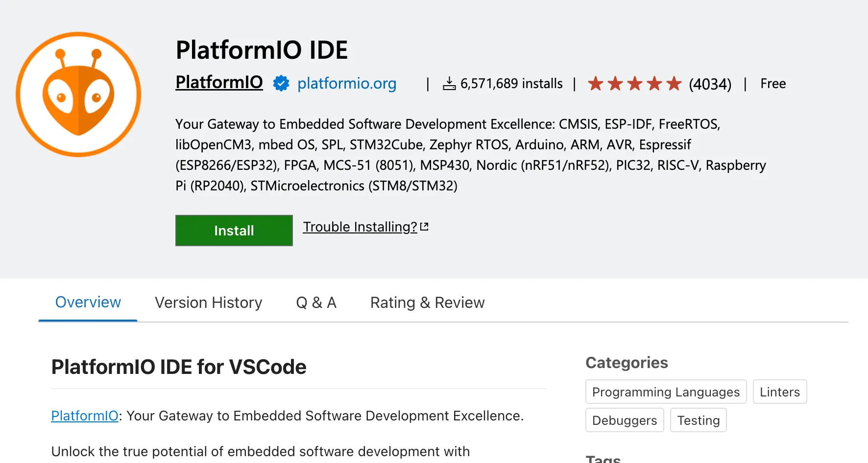Click the external link icon beside Trouble Installing
868x463 pixels.
tap(424, 227)
